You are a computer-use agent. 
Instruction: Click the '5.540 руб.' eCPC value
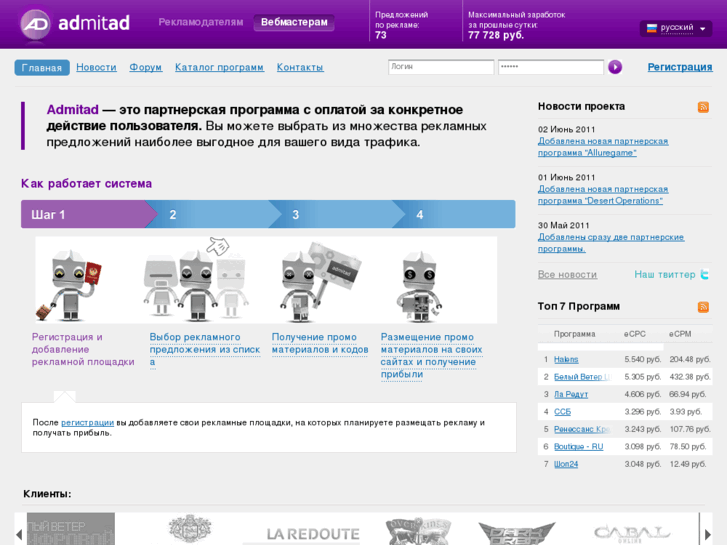click(x=643, y=359)
